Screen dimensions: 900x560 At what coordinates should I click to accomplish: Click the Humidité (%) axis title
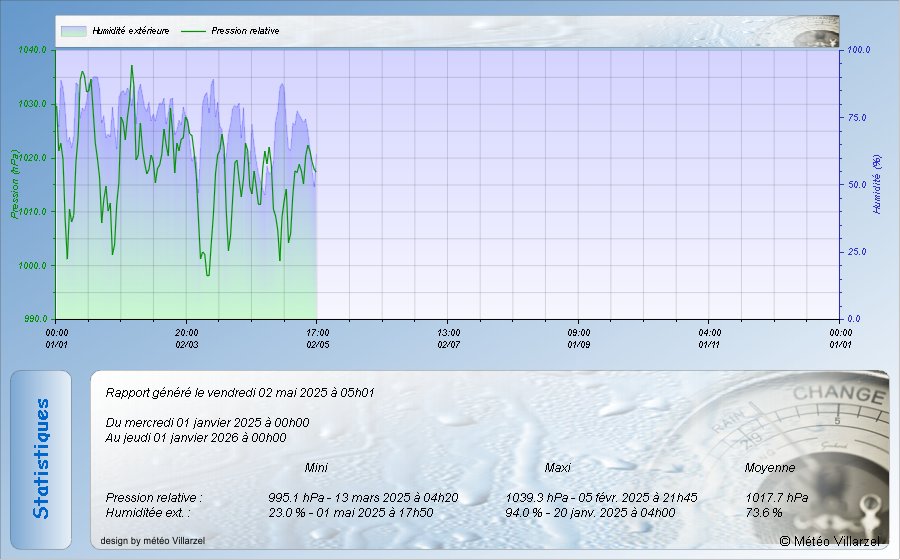point(876,184)
